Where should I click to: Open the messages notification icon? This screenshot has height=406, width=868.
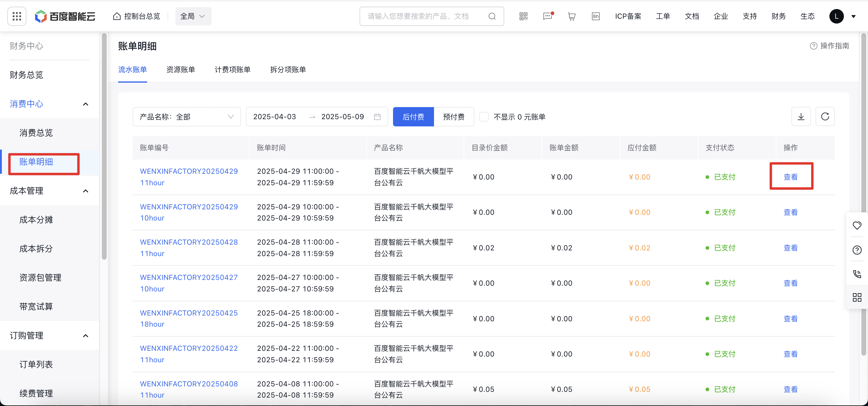tap(548, 16)
